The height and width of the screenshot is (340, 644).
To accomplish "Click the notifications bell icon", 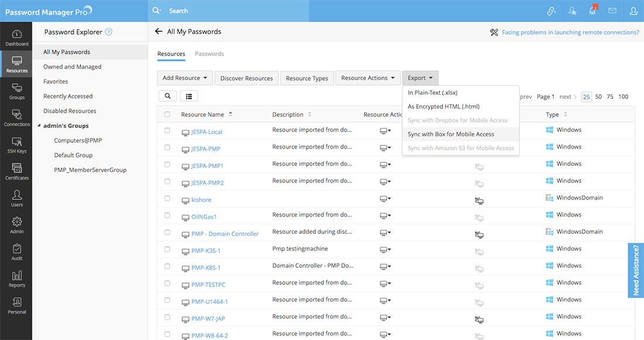I will pos(592,11).
